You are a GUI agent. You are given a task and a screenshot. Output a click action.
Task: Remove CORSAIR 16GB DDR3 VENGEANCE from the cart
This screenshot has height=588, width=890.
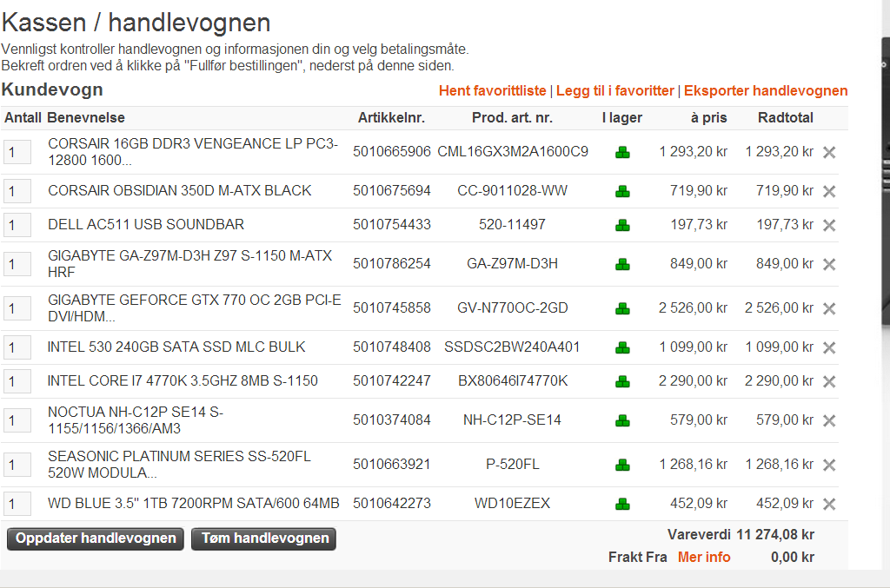[x=829, y=153]
